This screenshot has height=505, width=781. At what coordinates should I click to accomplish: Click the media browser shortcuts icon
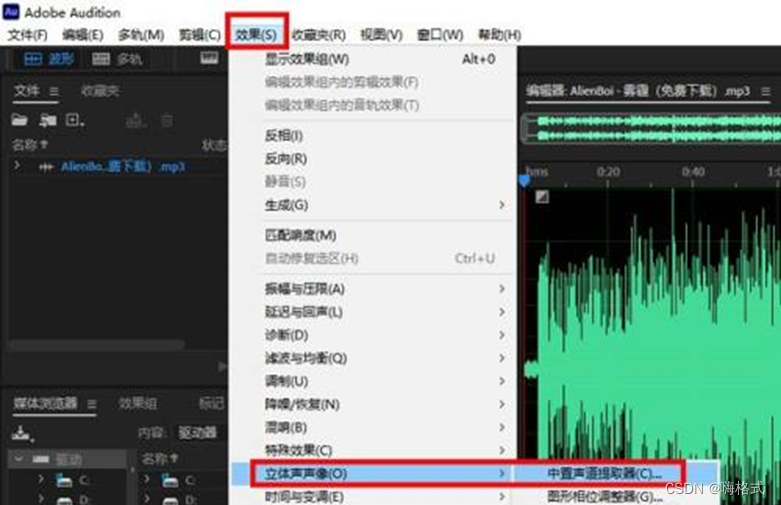point(22,433)
